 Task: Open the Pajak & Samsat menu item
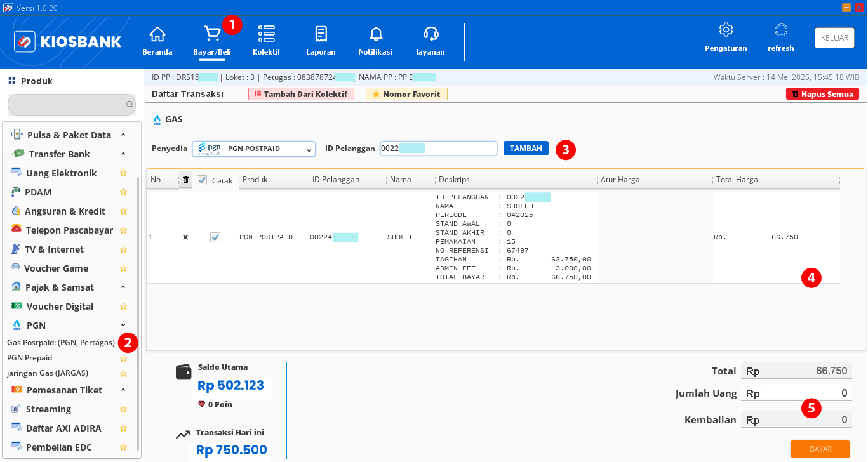pos(58,287)
